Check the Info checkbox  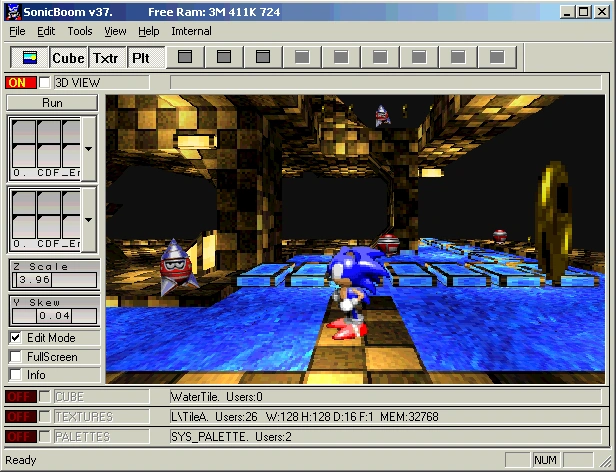click(x=16, y=375)
